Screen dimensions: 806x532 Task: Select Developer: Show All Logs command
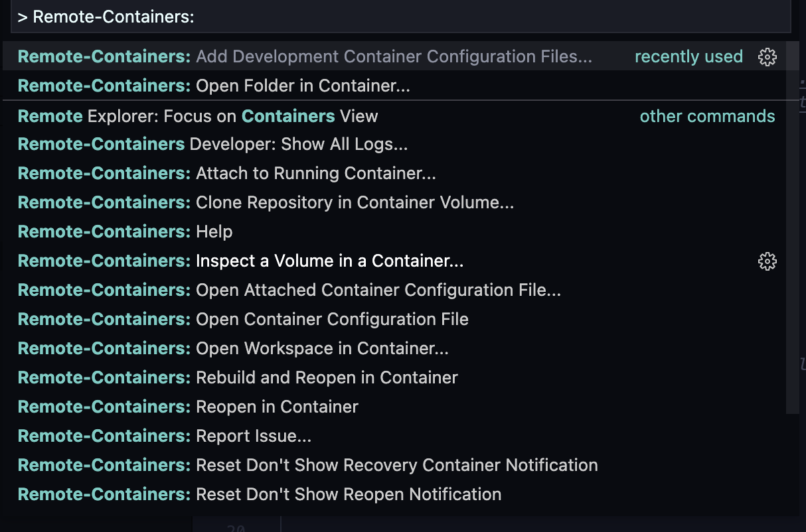pos(212,145)
